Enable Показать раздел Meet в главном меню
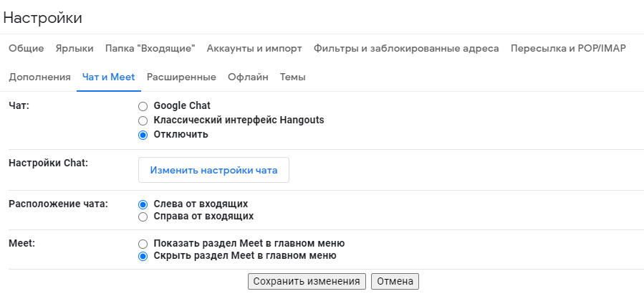The height and width of the screenshot is (304, 644). click(x=143, y=244)
